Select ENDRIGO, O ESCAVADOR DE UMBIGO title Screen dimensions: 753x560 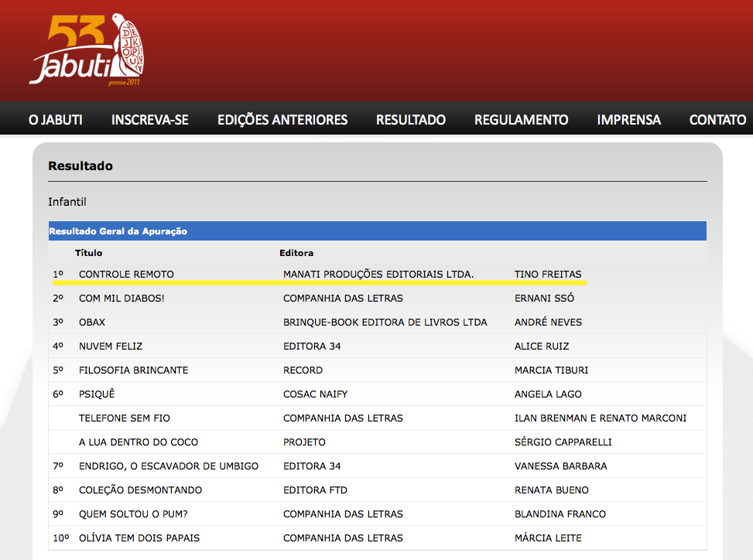coord(169,466)
